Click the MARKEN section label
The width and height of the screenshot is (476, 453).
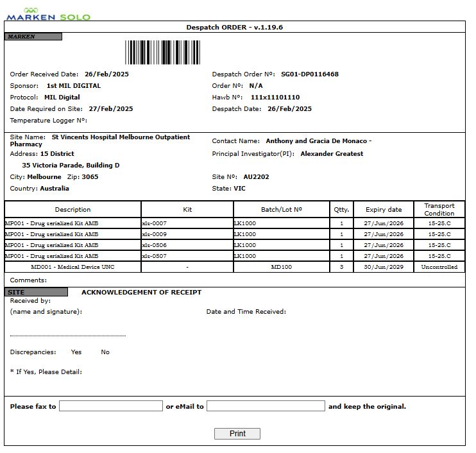(x=33, y=37)
